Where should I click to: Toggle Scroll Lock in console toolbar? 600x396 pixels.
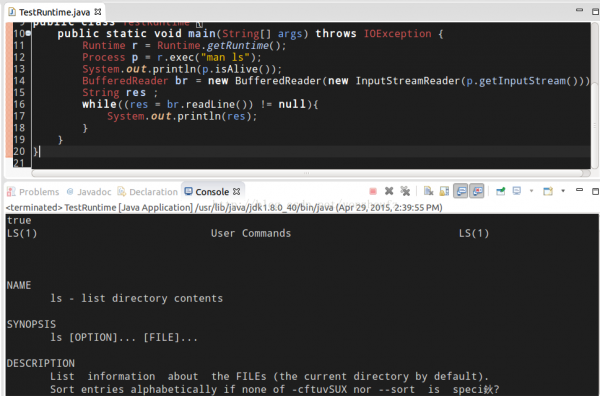coord(444,191)
